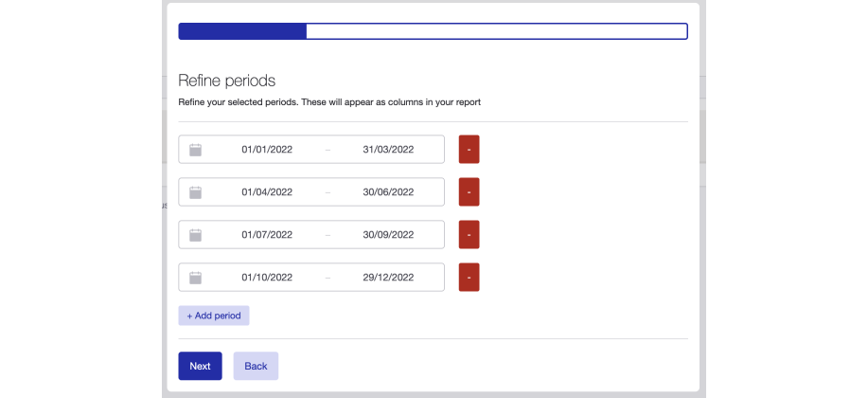The width and height of the screenshot is (868, 398).
Task: Edit start date 01/01/2022
Action: coord(267,150)
